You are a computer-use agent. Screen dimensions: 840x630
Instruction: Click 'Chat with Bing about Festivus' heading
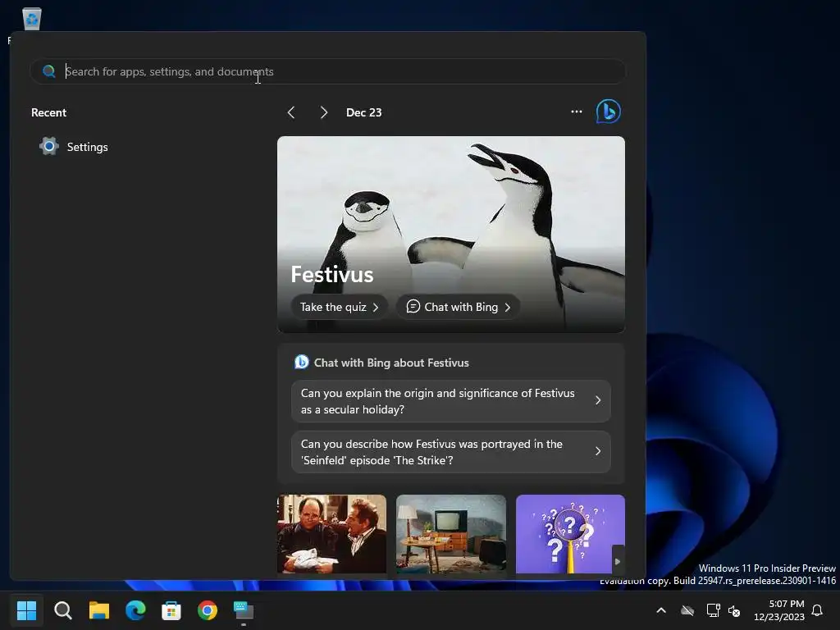coord(391,363)
